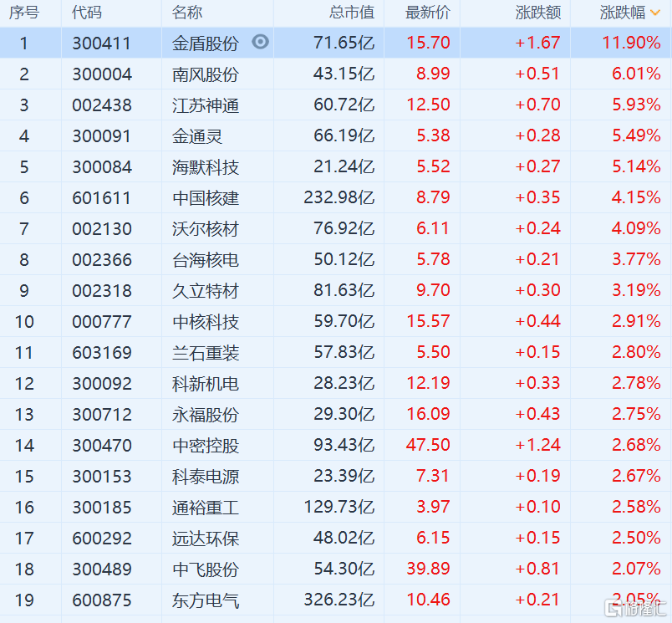Open 中密控股 stock row

pos(336,446)
